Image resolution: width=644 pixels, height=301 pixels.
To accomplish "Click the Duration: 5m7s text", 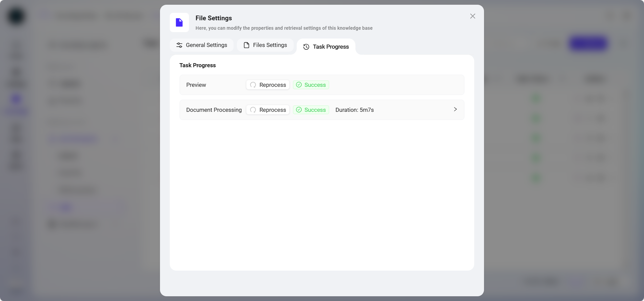I will [x=354, y=110].
